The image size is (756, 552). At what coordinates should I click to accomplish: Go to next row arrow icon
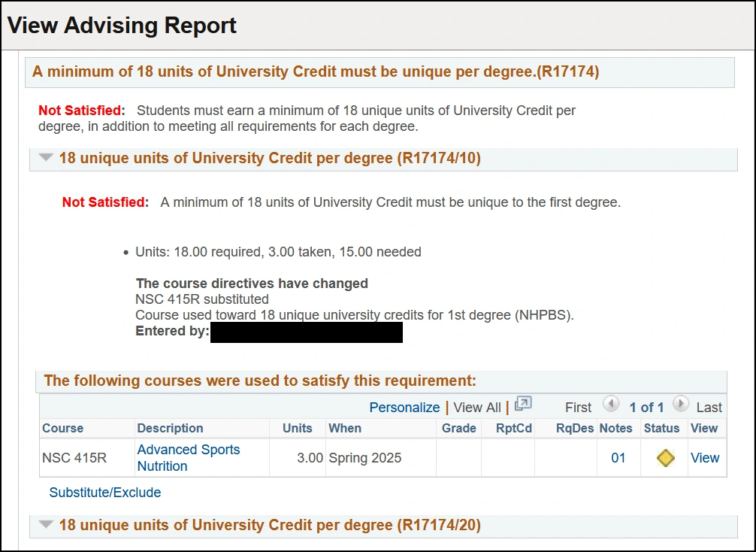[x=680, y=403]
